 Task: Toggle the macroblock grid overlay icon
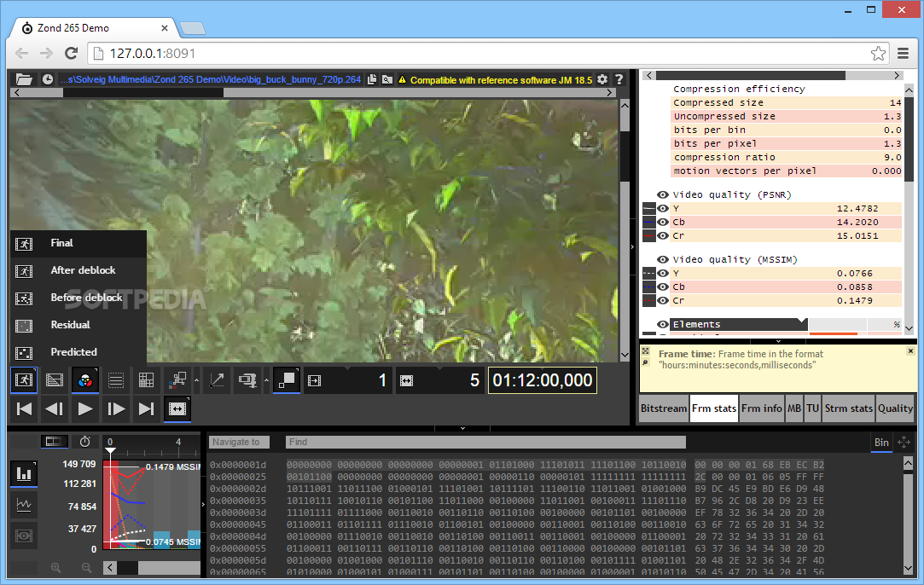click(146, 380)
